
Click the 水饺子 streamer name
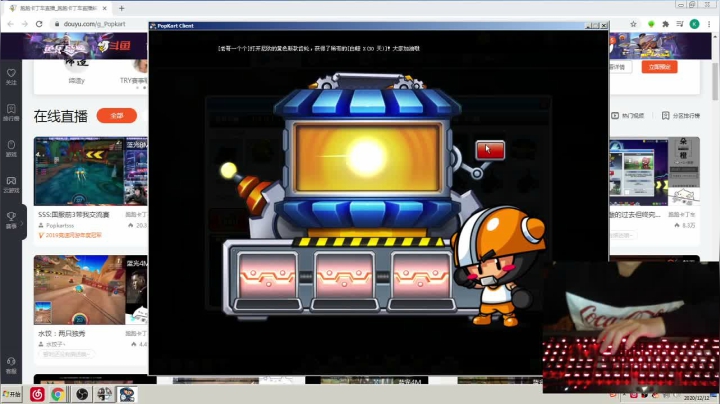click(x=55, y=344)
